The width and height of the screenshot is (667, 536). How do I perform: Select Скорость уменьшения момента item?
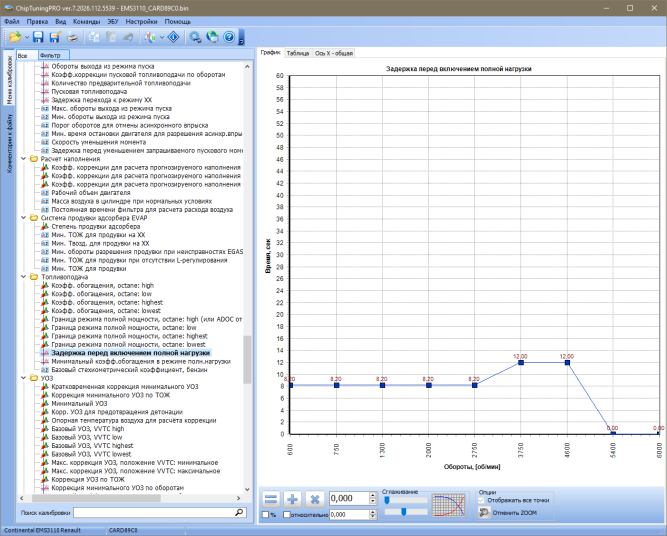99,142
